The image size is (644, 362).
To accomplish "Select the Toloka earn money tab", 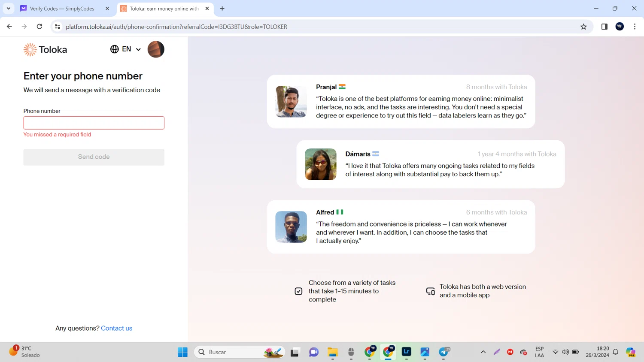I will tap(164, 9).
